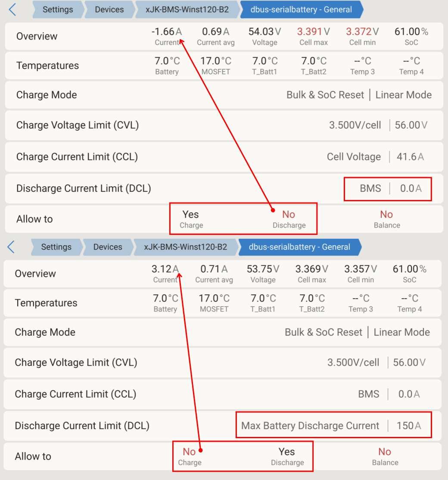This screenshot has height=480, width=448.
Task: Select the 54.03 V voltage value
Action: [264, 32]
